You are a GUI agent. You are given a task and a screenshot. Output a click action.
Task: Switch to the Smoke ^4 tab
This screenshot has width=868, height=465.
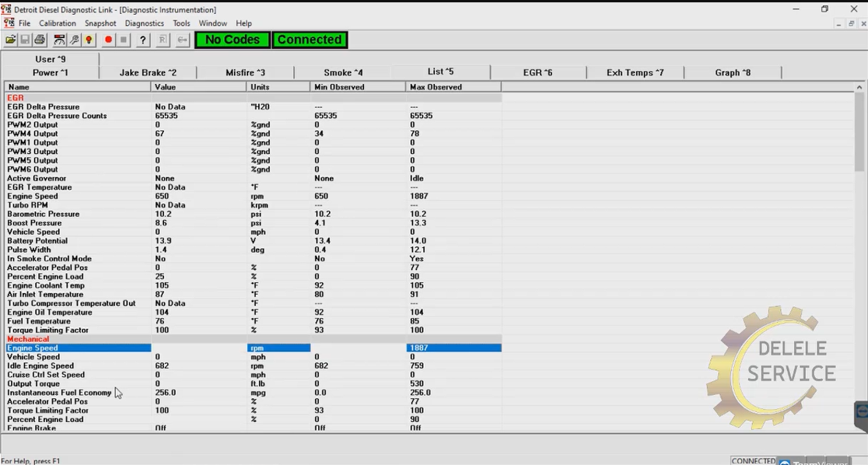[343, 72]
